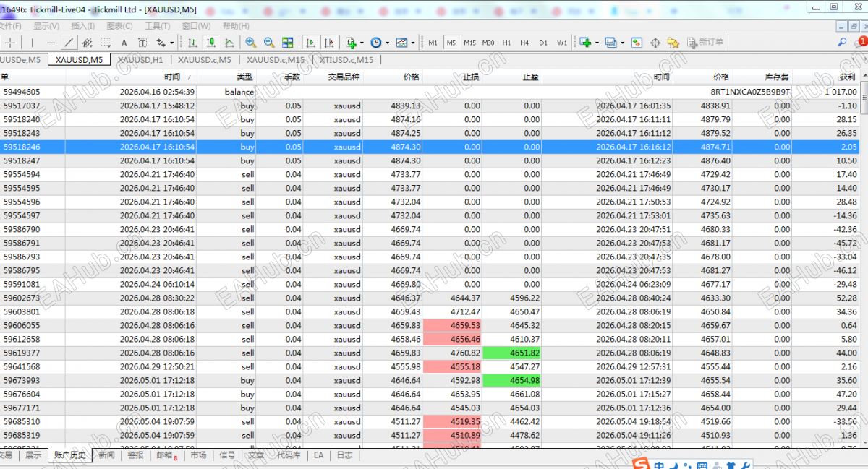This screenshot has width=868, height=469.
Task: Open the 窗口(W) menu
Action: coord(196,25)
